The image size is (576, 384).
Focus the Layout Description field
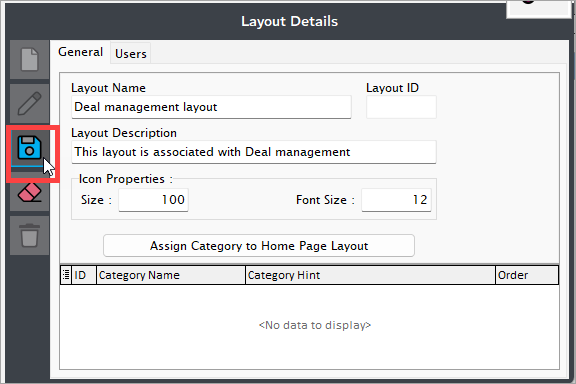(254, 152)
